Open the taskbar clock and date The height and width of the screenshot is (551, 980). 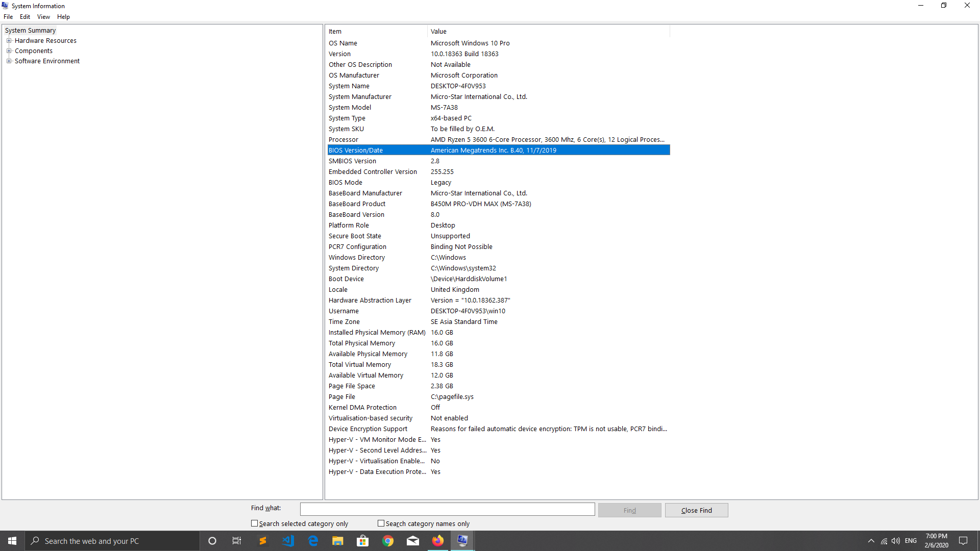937,541
